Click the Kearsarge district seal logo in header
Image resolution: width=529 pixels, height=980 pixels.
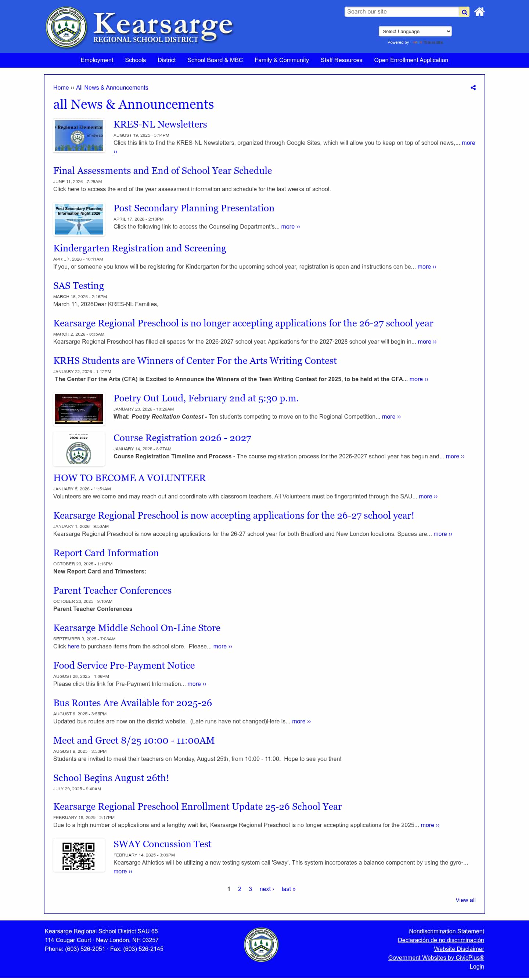pos(66,27)
